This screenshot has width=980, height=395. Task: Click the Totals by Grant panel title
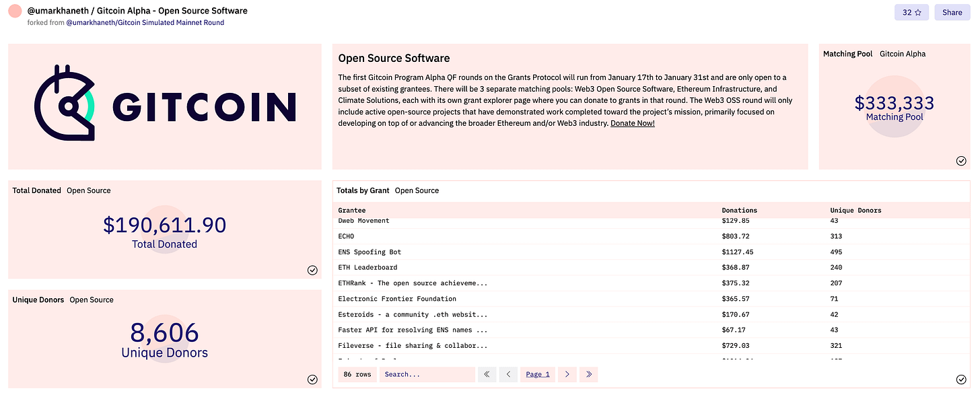coord(363,190)
